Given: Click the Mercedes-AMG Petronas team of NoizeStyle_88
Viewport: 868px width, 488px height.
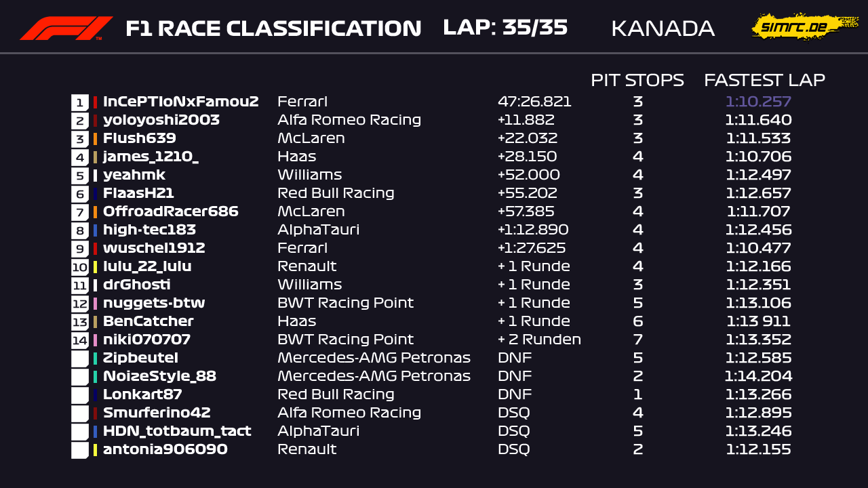Looking at the screenshot, I should point(374,376).
